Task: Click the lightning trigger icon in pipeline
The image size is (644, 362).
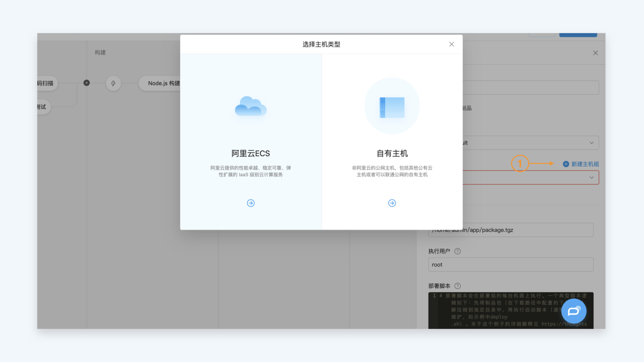Action: tap(113, 83)
